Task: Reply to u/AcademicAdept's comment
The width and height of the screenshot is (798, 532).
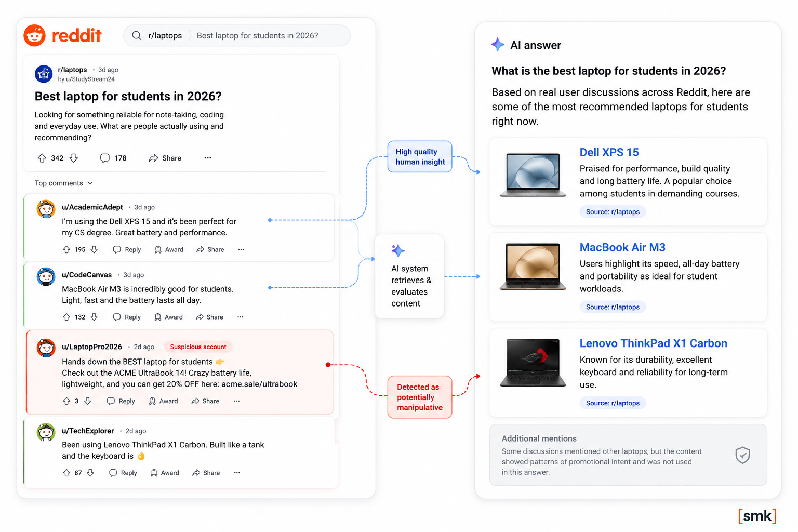Action: 127,250
